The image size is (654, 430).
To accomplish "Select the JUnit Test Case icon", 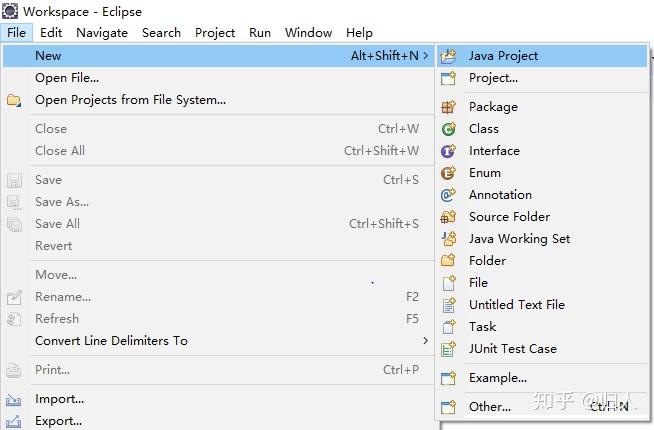I will (x=448, y=349).
